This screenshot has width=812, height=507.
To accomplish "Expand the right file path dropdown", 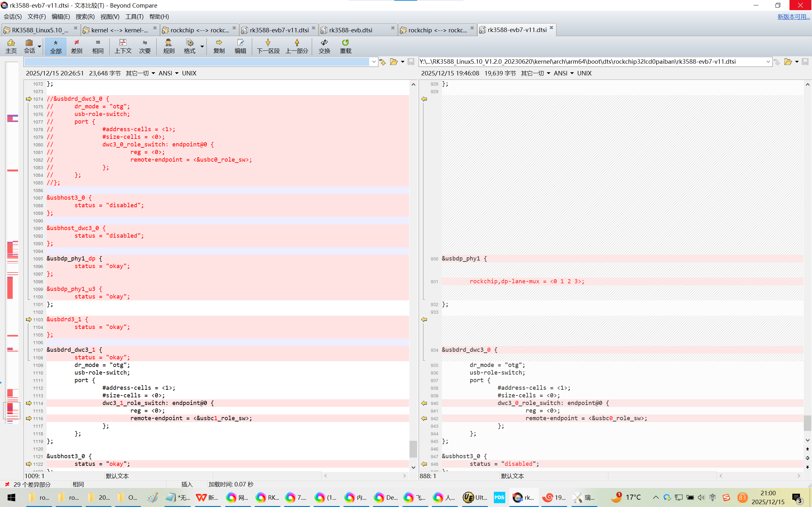I will point(768,62).
